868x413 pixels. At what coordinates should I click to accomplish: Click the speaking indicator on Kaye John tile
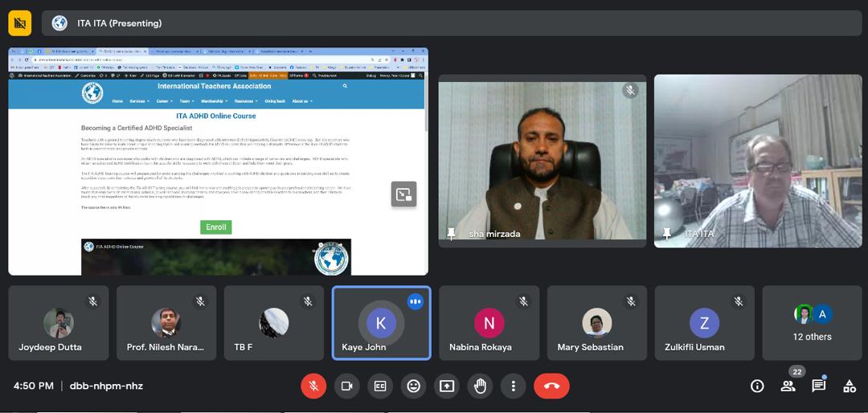[x=416, y=302]
